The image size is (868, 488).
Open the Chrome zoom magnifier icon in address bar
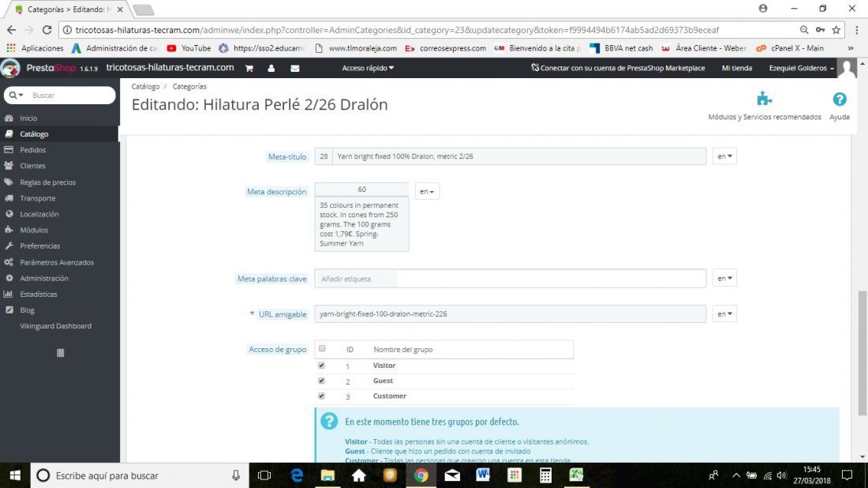[804, 30]
